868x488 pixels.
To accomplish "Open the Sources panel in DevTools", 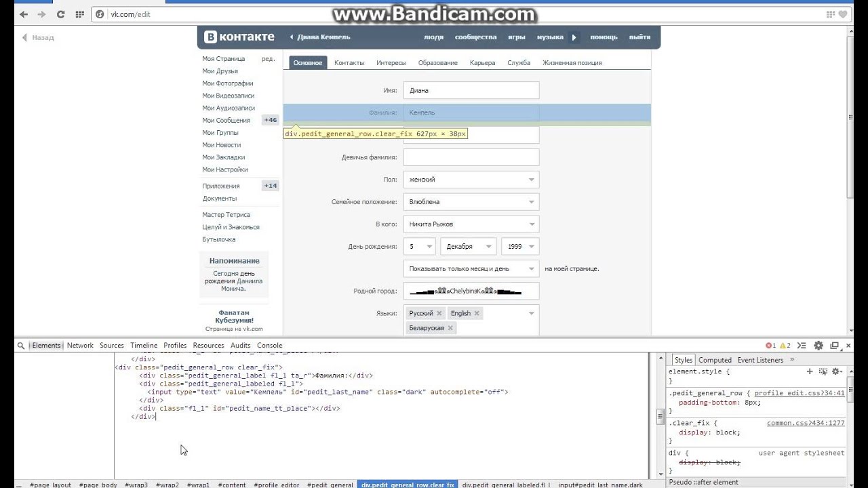I will (x=112, y=346).
